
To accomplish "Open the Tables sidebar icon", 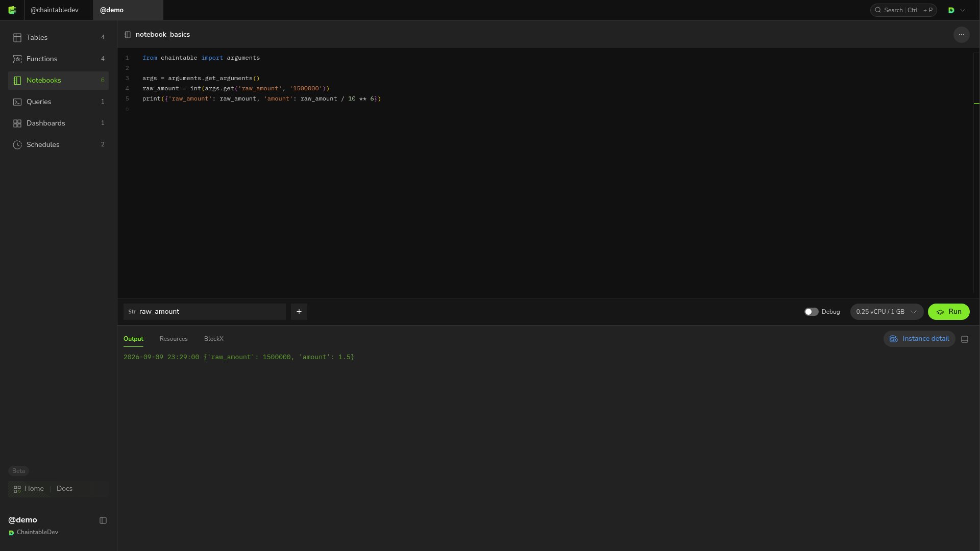I will tap(17, 38).
